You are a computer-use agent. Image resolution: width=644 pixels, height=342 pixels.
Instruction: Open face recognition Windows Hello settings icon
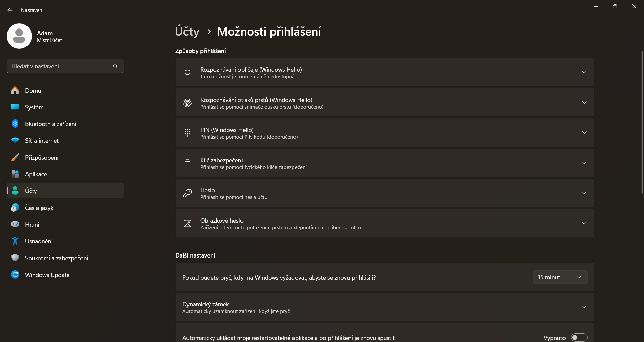(x=187, y=72)
